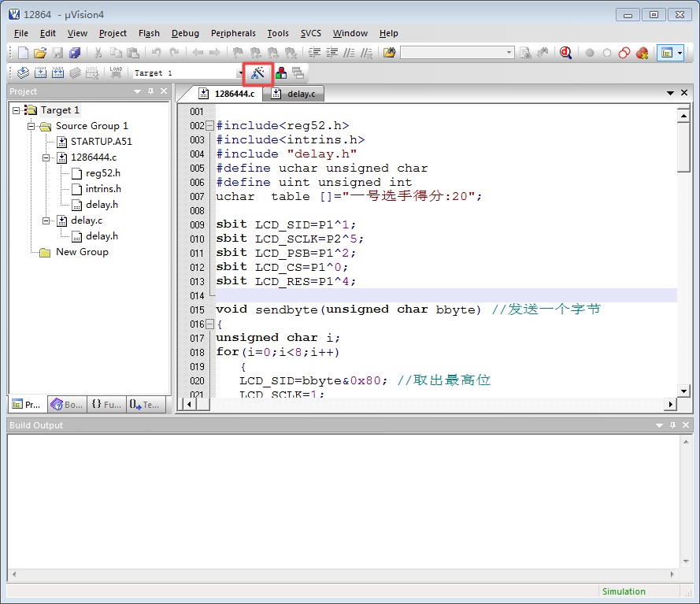Fold code block at line 002

tap(209, 126)
